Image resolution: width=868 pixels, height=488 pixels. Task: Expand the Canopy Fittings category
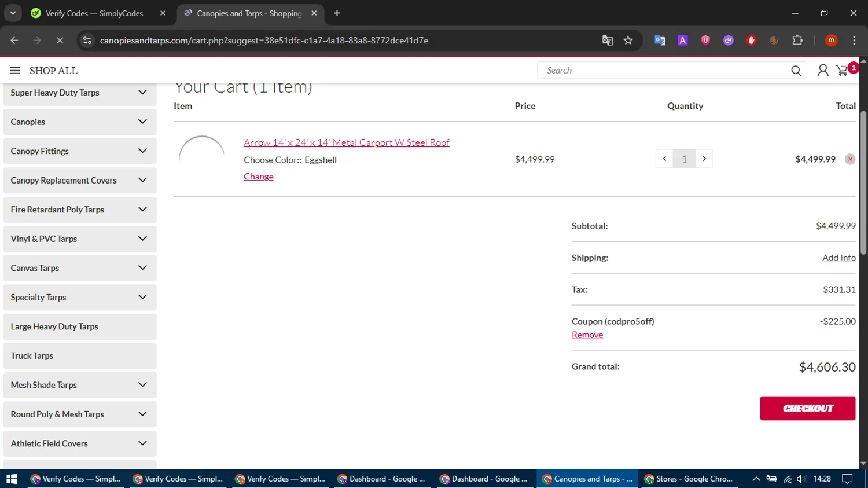click(x=142, y=151)
